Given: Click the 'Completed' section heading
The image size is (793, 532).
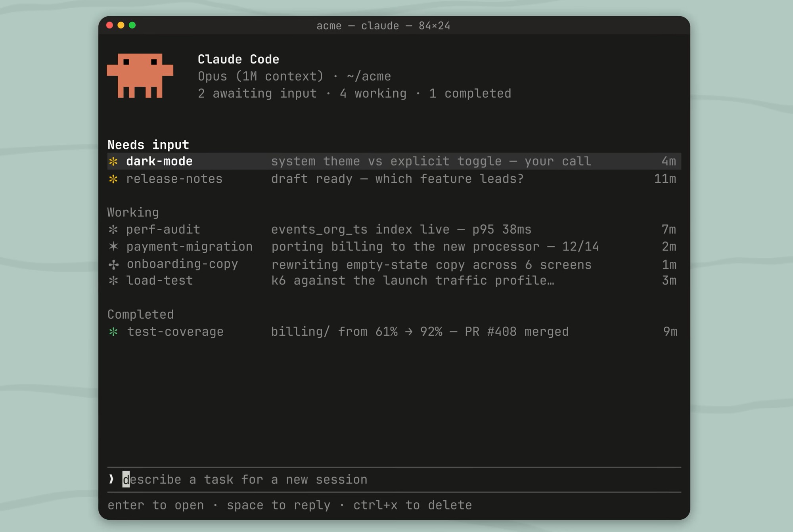Looking at the screenshot, I should coord(141,315).
